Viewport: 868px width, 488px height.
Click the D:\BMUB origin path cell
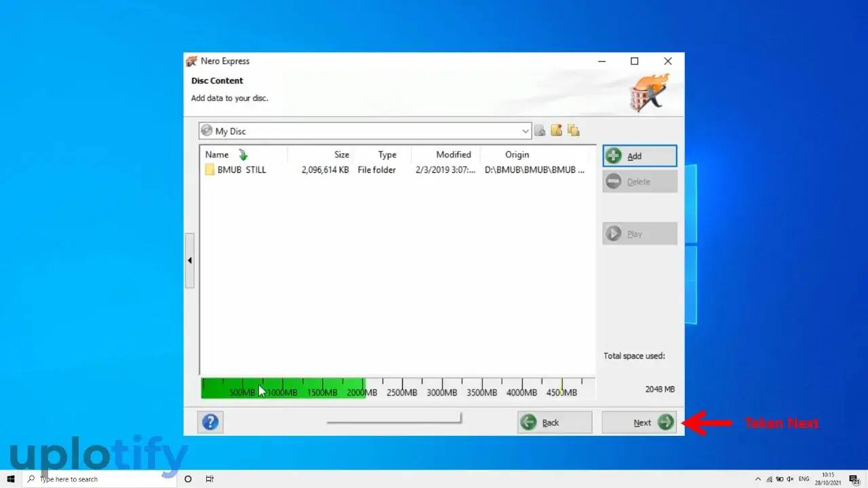tap(534, 170)
